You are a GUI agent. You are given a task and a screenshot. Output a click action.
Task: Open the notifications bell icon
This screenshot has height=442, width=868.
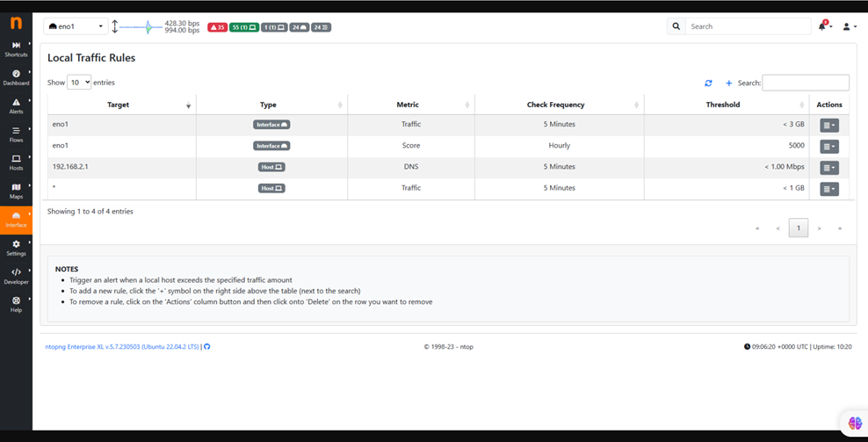822,26
